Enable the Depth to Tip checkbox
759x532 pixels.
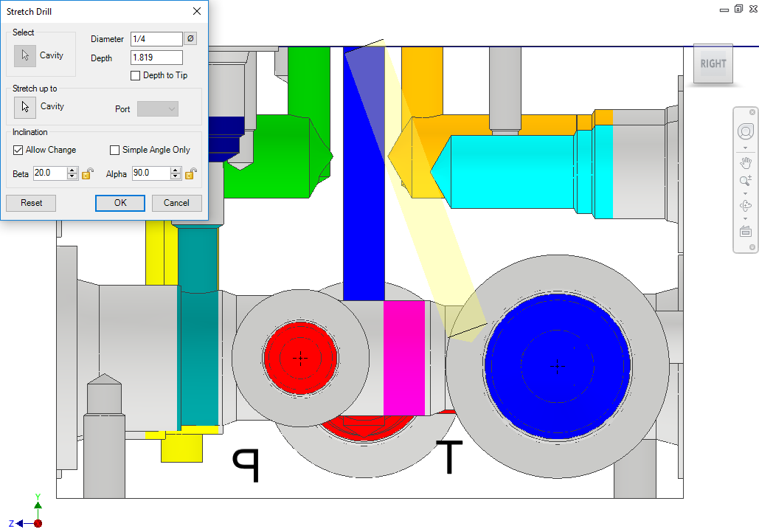(136, 75)
